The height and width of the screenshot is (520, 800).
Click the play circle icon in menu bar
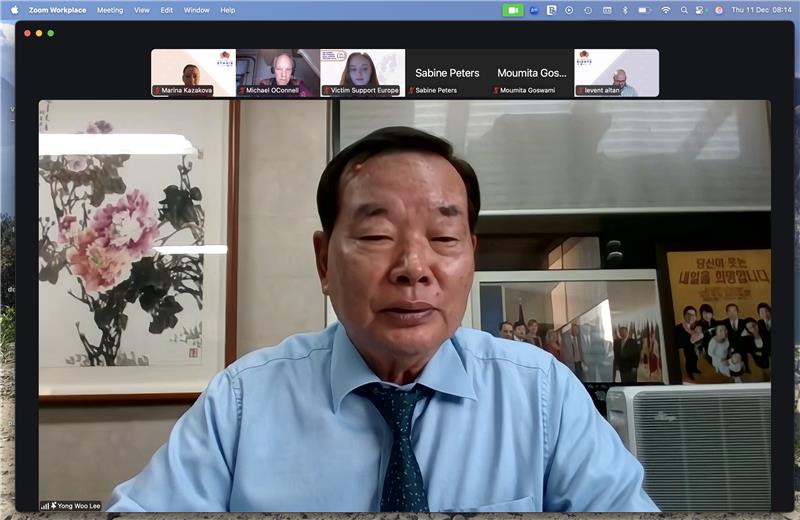click(569, 10)
